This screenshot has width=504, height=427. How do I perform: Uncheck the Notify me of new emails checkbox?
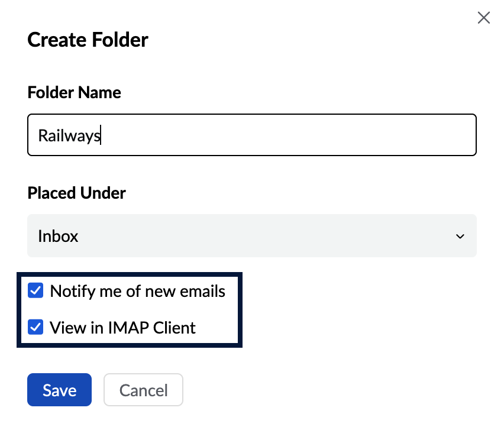35,291
